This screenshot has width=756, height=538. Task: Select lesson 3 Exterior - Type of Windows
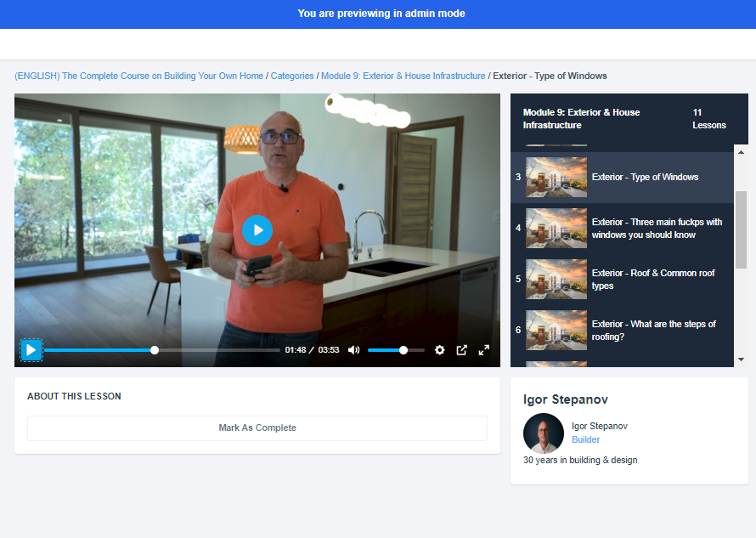(x=622, y=177)
